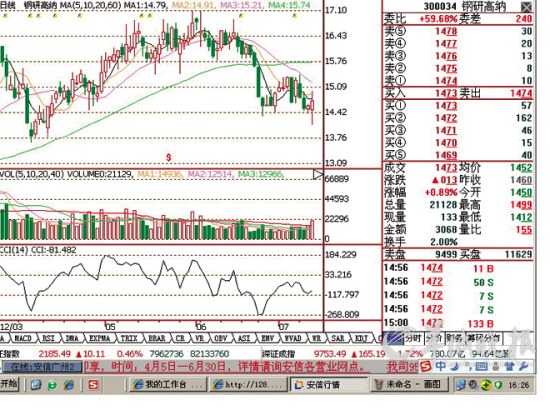Select the KDJ indicator tab
Image resolution: width=550 pixels, height=412 pixels.
click(x=361, y=338)
